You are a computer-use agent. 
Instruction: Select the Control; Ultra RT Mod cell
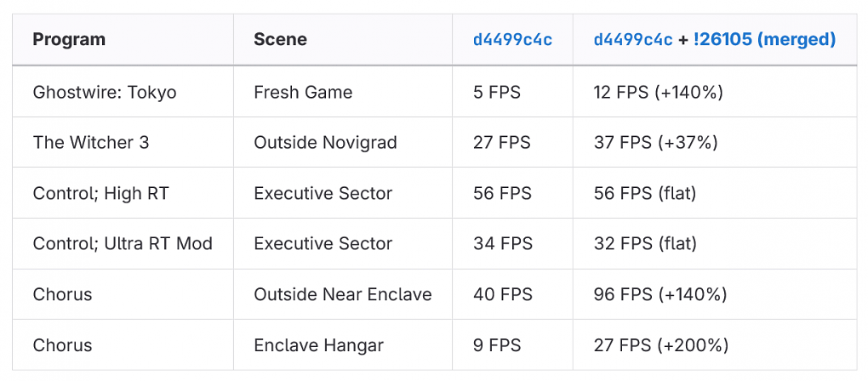click(x=123, y=244)
